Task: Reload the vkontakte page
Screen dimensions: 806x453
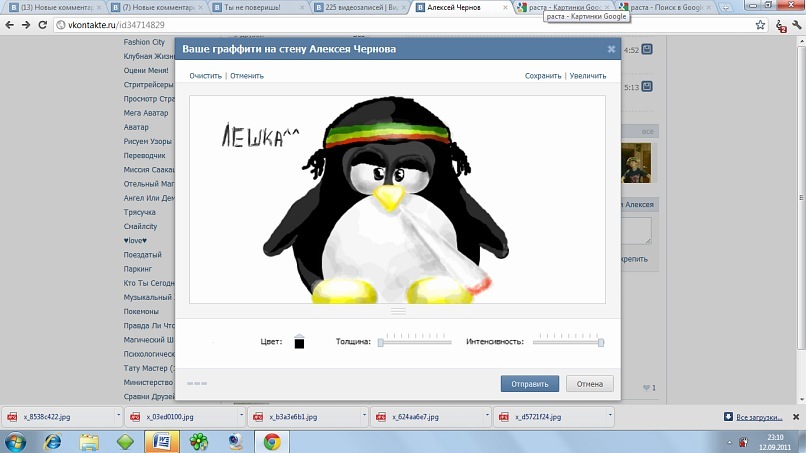Action: 43,25
